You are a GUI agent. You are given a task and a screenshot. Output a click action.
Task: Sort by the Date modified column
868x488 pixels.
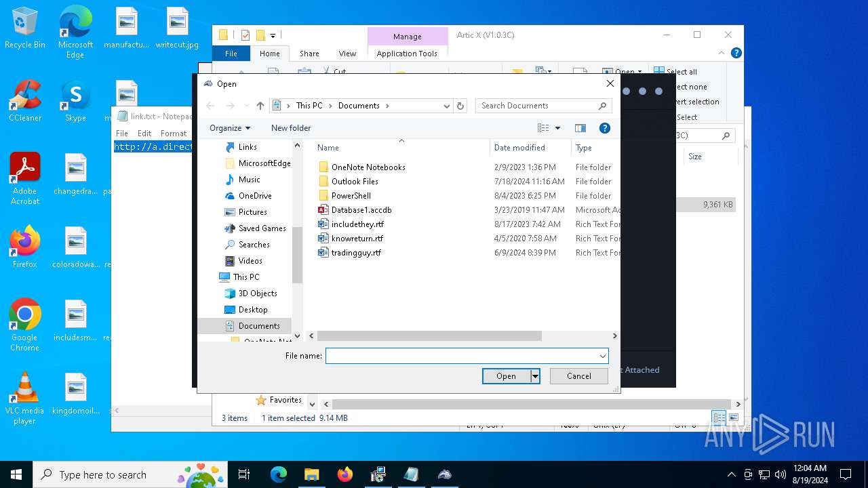point(519,148)
